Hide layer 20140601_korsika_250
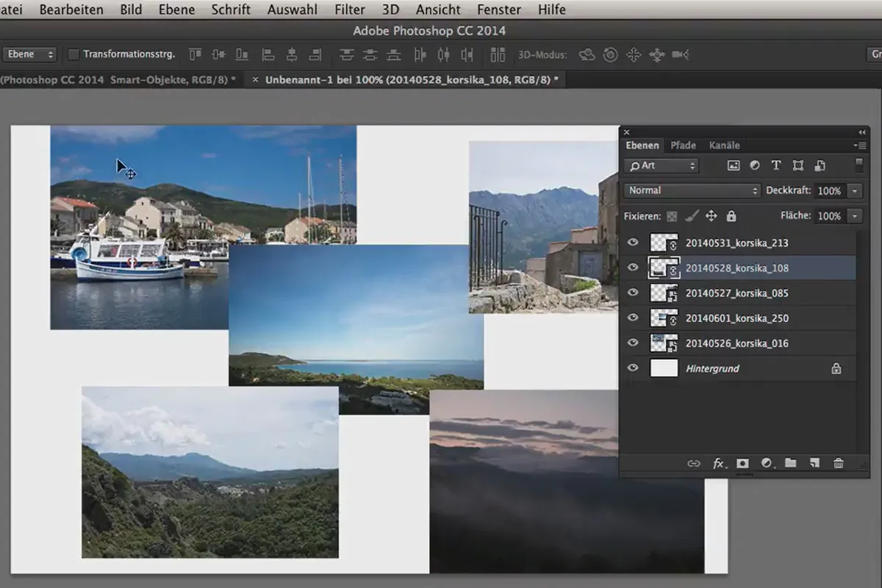 pos(633,318)
